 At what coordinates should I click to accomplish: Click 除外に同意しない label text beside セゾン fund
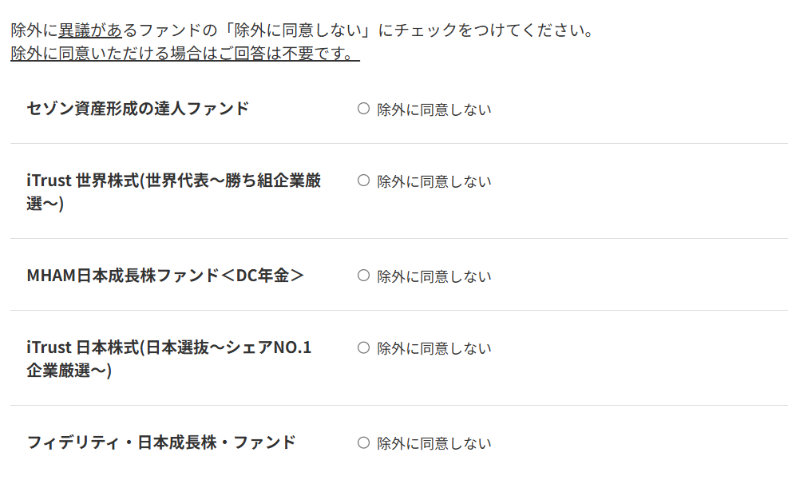434,110
